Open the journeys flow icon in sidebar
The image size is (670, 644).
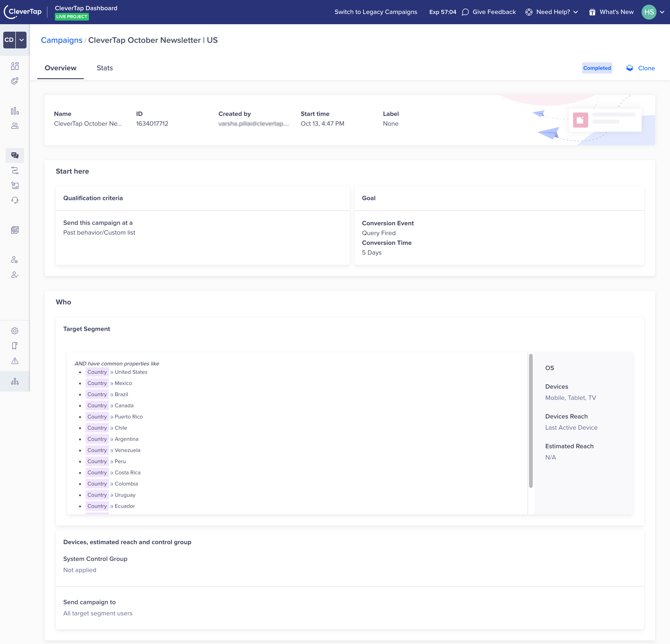click(15, 170)
